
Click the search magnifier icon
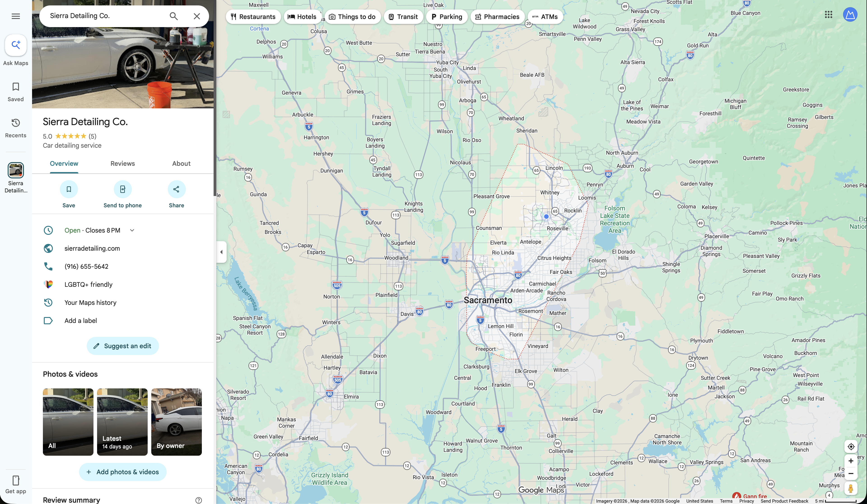[174, 16]
